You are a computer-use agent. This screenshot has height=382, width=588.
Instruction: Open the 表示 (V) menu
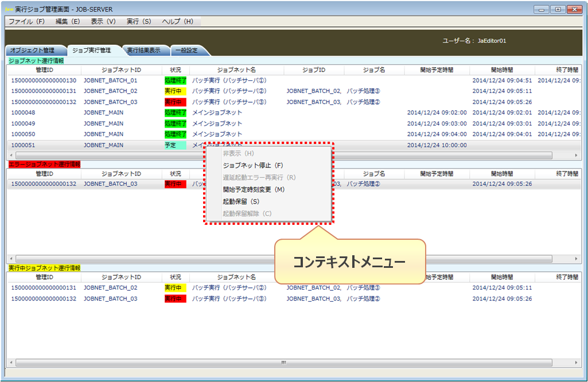click(103, 21)
